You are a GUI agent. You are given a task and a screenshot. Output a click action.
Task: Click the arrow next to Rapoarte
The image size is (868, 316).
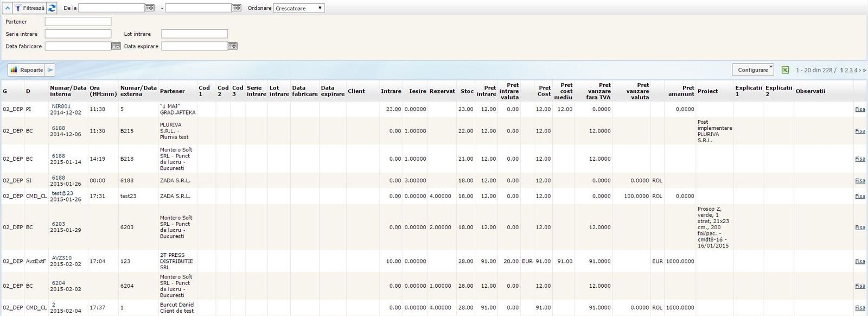click(49, 70)
